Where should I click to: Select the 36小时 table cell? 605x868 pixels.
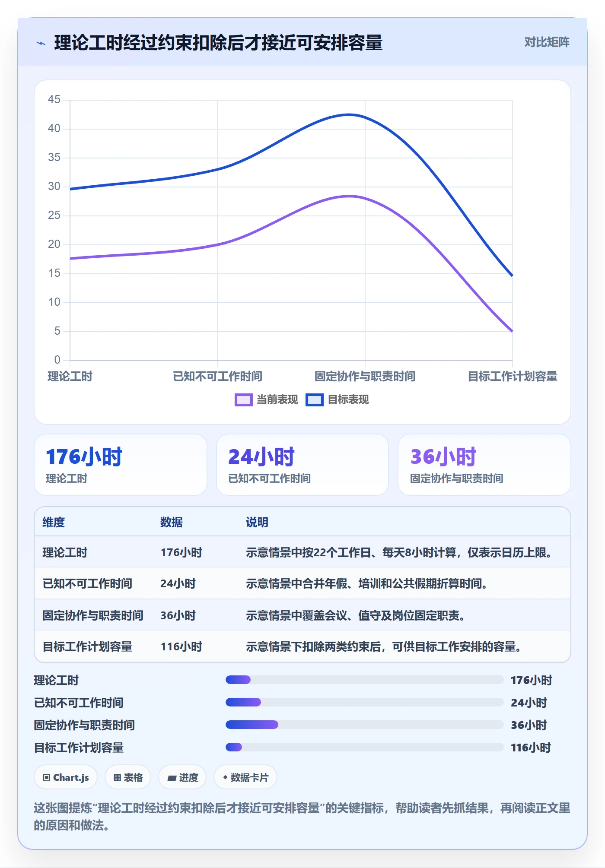(178, 615)
